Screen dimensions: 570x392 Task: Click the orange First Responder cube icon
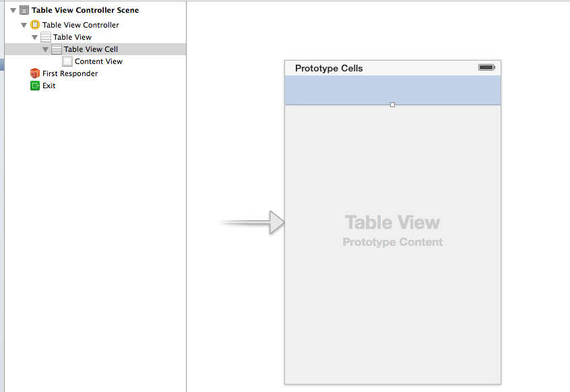coord(35,73)
